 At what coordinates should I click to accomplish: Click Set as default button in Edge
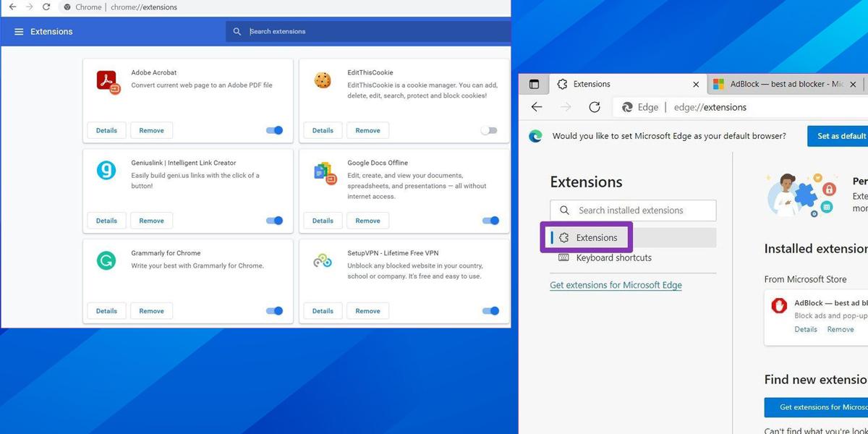point(839,136)
